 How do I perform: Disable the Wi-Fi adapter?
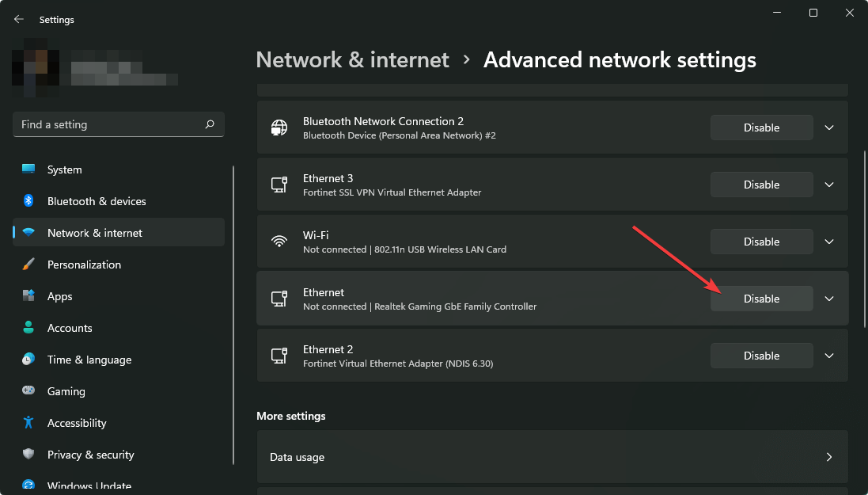760,242
